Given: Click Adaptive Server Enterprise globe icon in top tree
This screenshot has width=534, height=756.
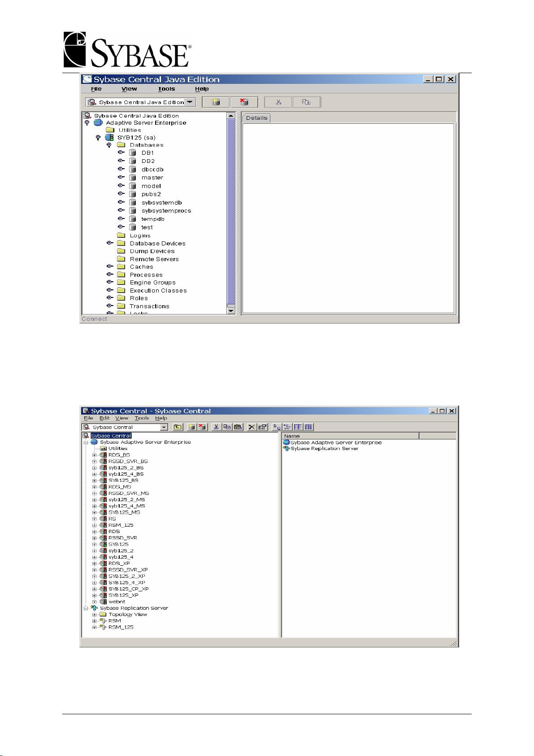Looking at the screenshot, I should [98, 122].
